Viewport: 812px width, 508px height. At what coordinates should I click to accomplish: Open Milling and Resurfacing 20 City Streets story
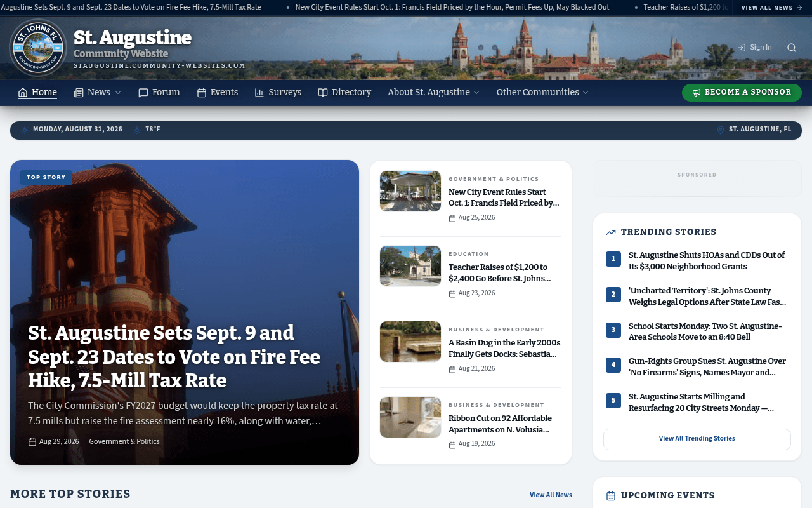coord(701,403)
